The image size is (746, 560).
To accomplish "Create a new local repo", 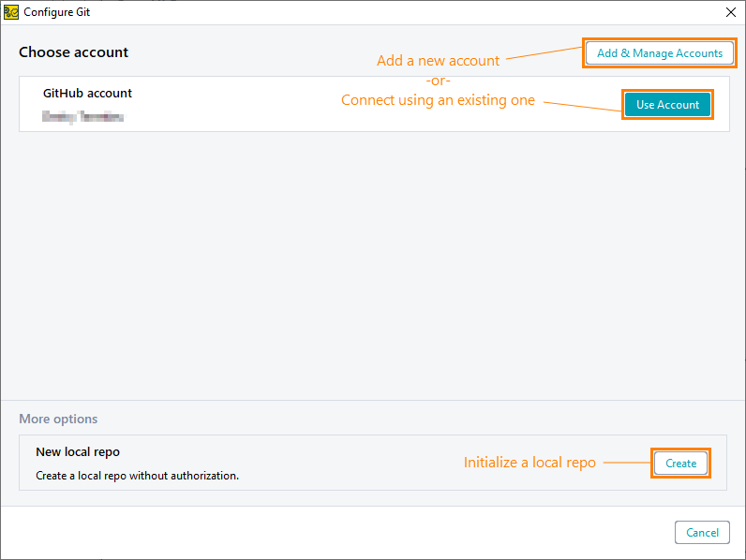I will pyautogui.click(x=680, y=463).
